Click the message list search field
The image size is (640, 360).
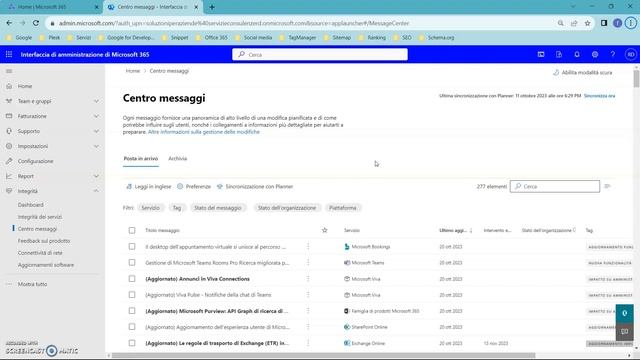pos(555,186)
